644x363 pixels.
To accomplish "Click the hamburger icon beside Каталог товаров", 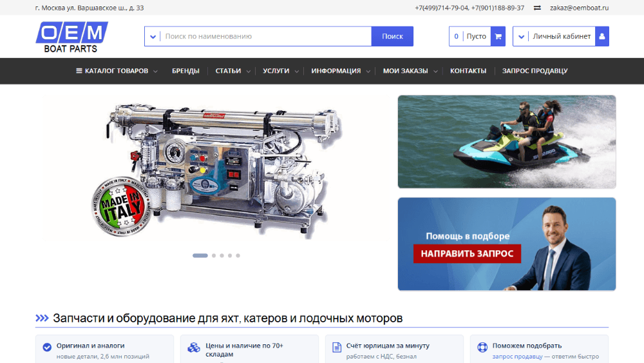I will tap(79, 71).
